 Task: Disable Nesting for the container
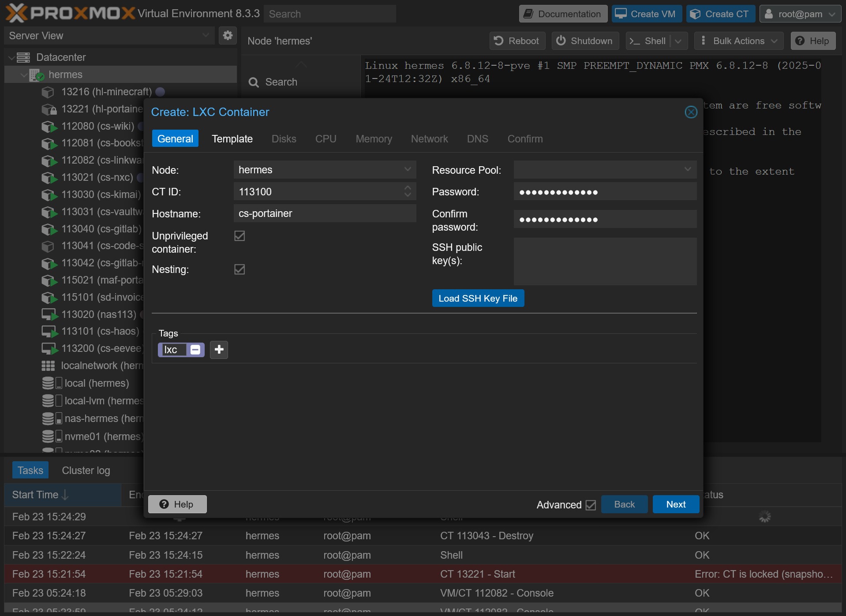pos(239,269)
